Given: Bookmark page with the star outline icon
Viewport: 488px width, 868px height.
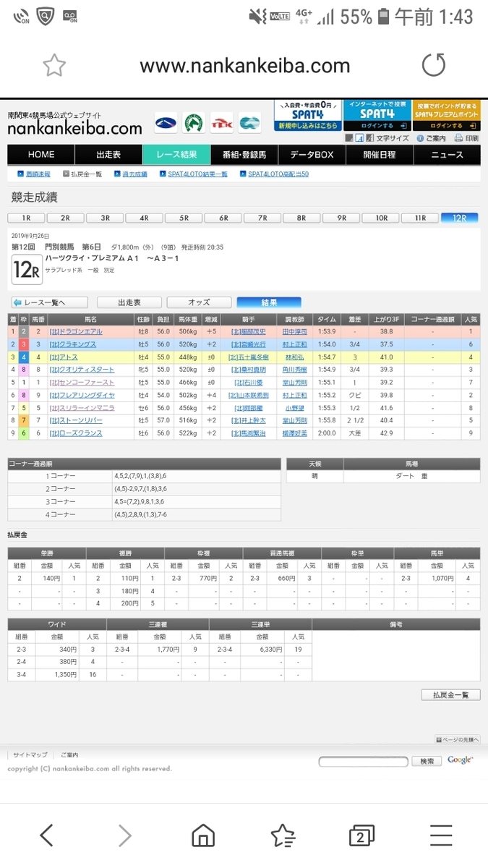Looking at the screenshot, I should [x=53, y=67].
